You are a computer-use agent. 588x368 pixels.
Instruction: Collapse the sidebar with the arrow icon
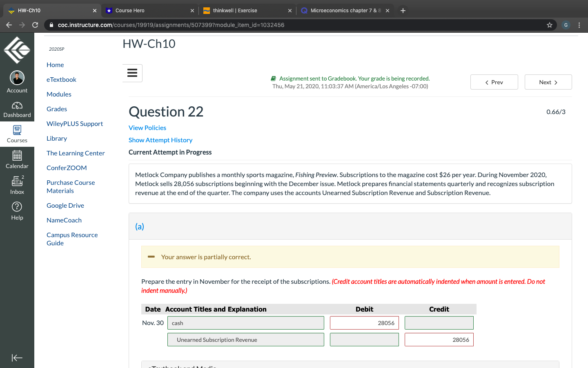click(17, 357)
